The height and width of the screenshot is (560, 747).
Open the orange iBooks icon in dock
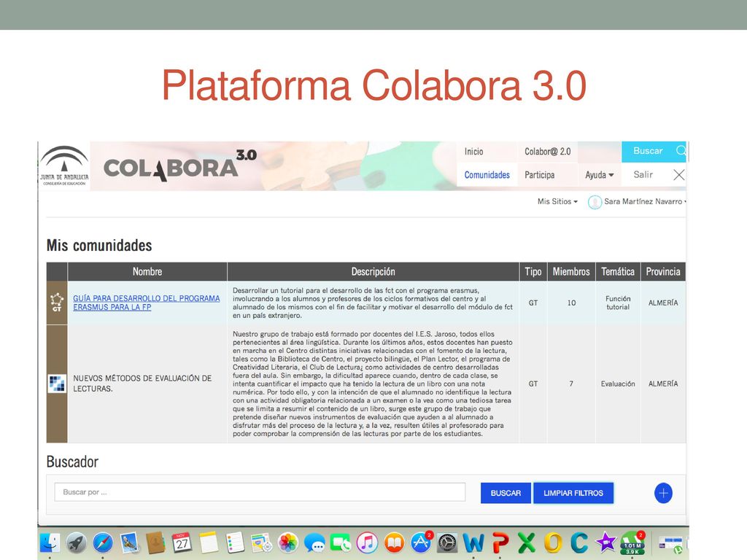point(393,542)
